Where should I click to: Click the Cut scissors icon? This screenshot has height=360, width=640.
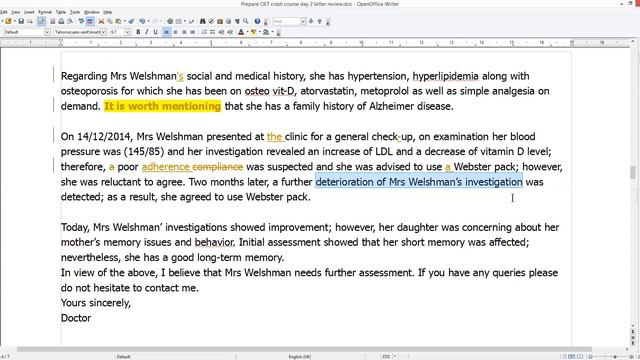point(101,21)
